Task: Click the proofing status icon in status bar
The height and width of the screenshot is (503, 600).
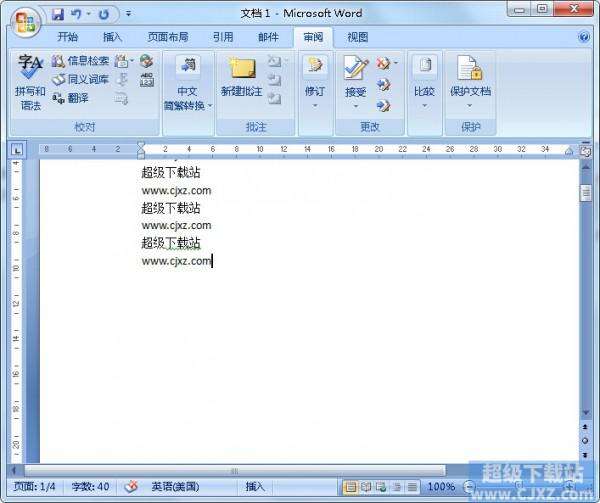Action: pyautogui.click(x=131, y=487)
